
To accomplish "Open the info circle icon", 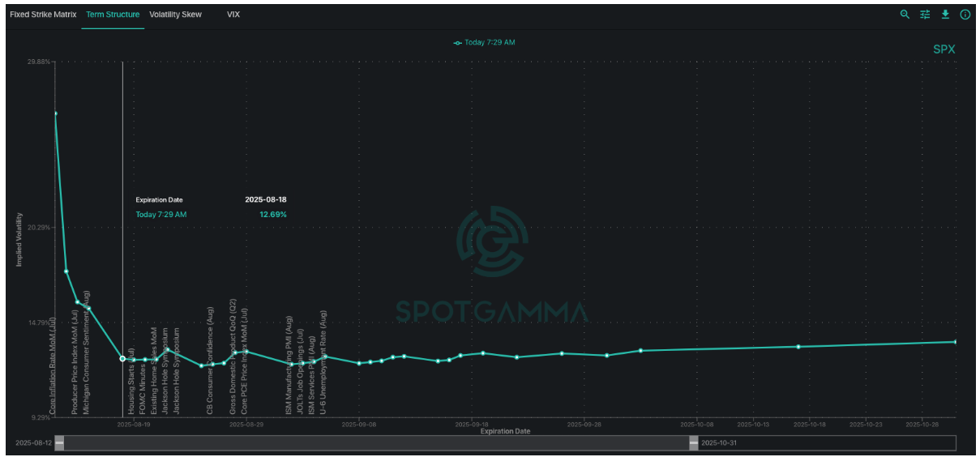I will point(965,15).
